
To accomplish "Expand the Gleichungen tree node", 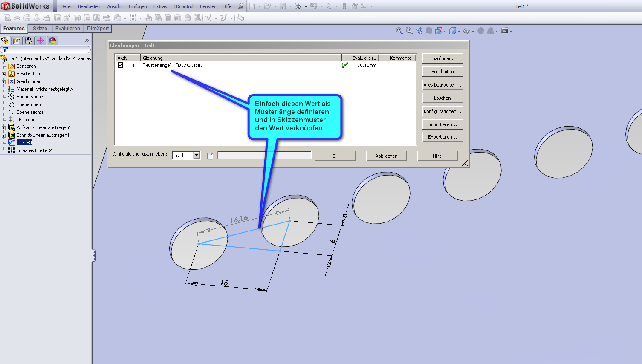I will pyautogui.click(x=3, y=82).
